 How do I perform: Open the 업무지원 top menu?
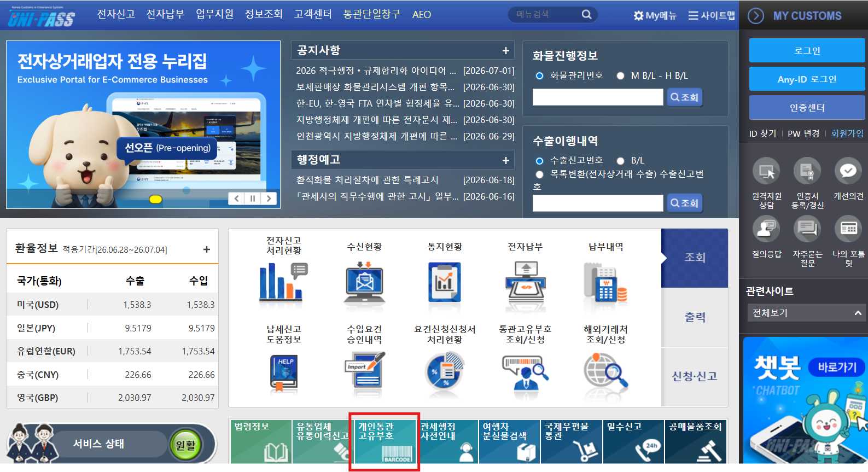[214, 14]
